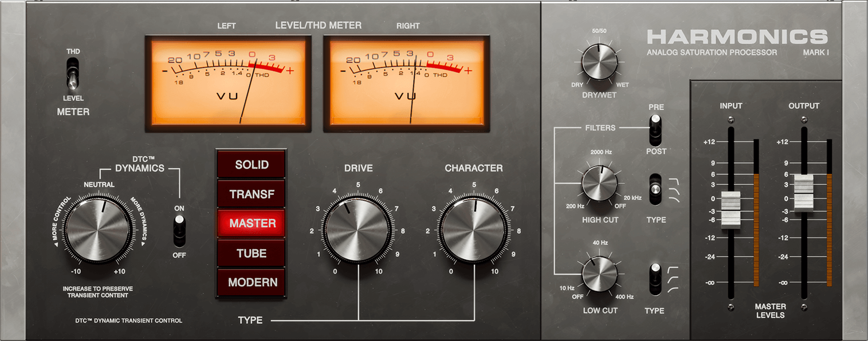
Task: Flip the filters Pre/Post switch
Action: click(655, 129)
